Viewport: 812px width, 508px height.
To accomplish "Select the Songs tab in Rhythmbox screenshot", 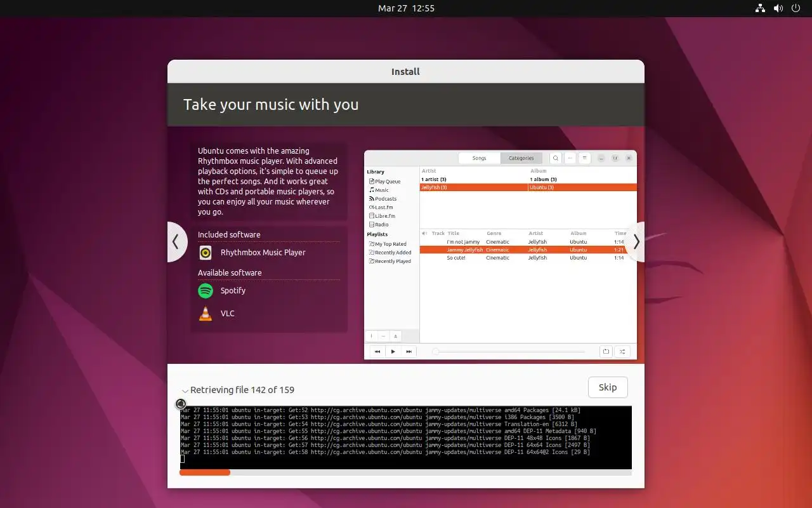I will point(479,158).
